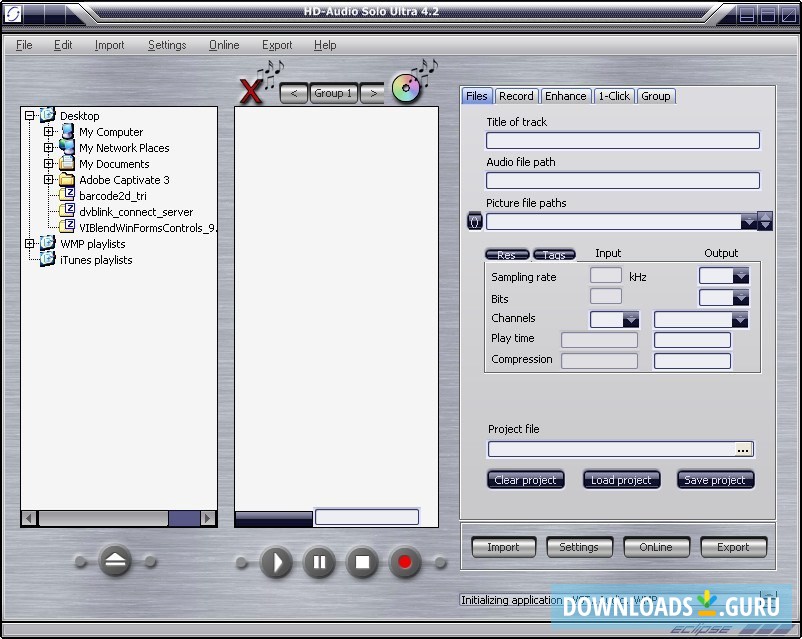Click the Adobe Captivate 3 folder icon
Image resolution: width=802 pixels, height=639 pixels.
(x=67, y=180)
